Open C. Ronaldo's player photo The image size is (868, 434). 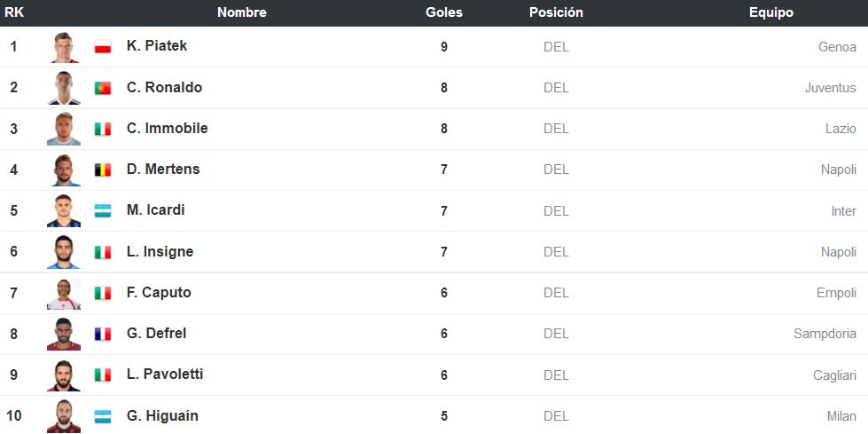[64, 88]
